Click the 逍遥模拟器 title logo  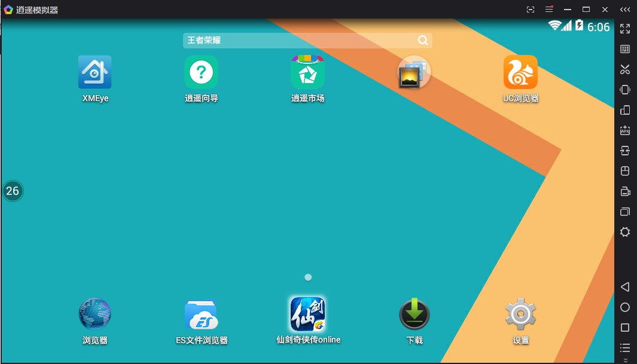tap(8, 10)
